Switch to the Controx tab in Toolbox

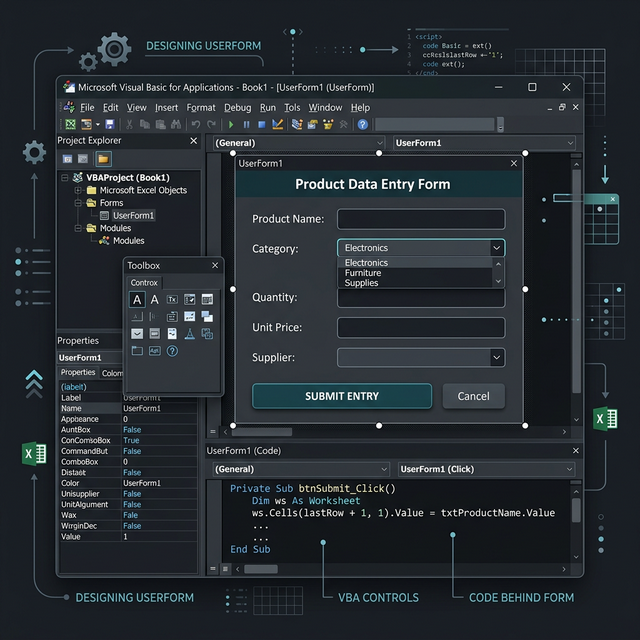144,282
